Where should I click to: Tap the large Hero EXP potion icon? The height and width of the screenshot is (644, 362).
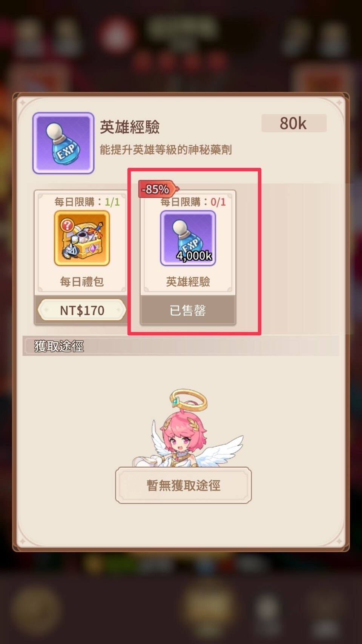coord(63,143)
